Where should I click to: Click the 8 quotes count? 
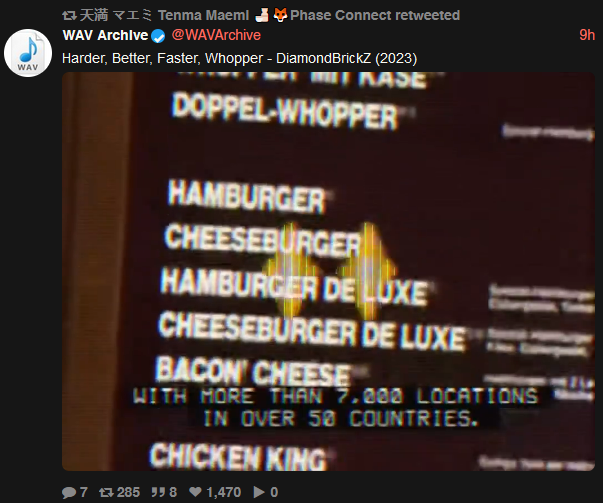click(173, 492)
